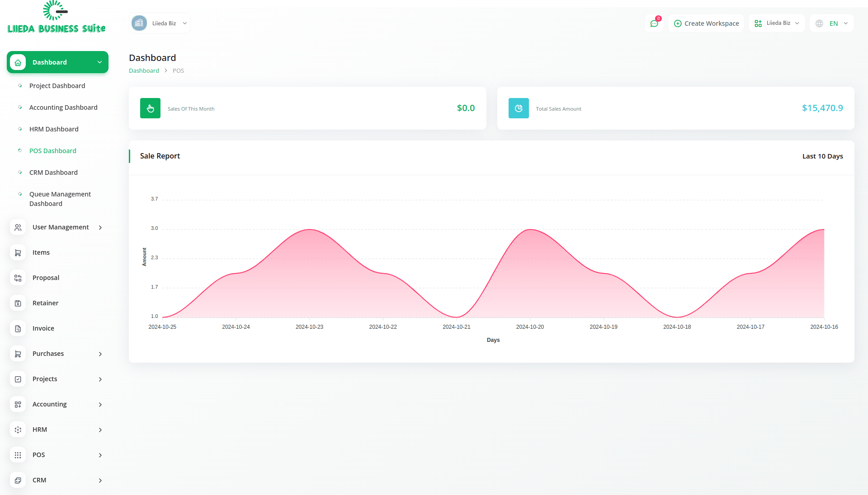This screenshot has height=495, width=868.
Task: Expand the User Management menu chevron
Action: click(100, 228)
